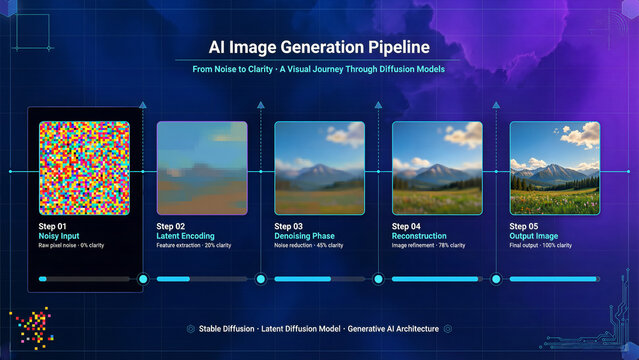Click the Step 04 progress bar
The image size is (639, 360).
(437, 279)
